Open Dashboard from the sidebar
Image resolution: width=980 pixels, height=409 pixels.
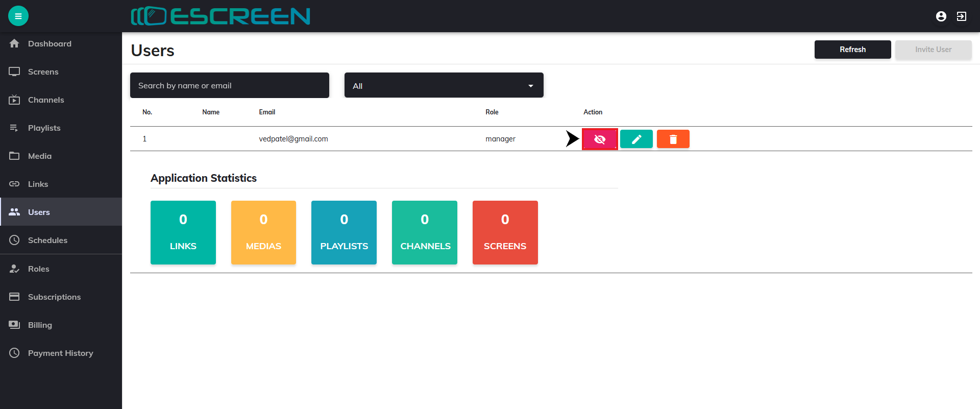50,44
